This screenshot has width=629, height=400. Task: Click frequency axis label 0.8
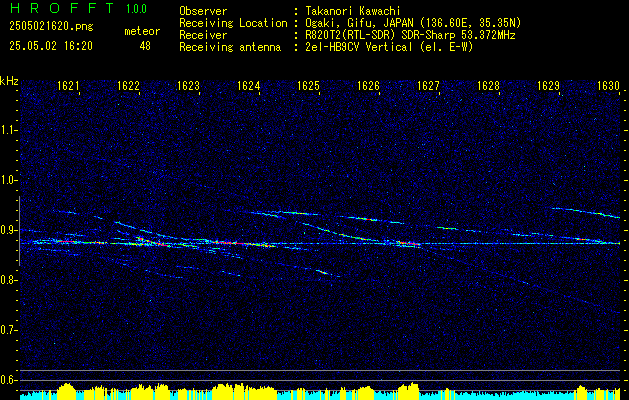tap(8, 280)
